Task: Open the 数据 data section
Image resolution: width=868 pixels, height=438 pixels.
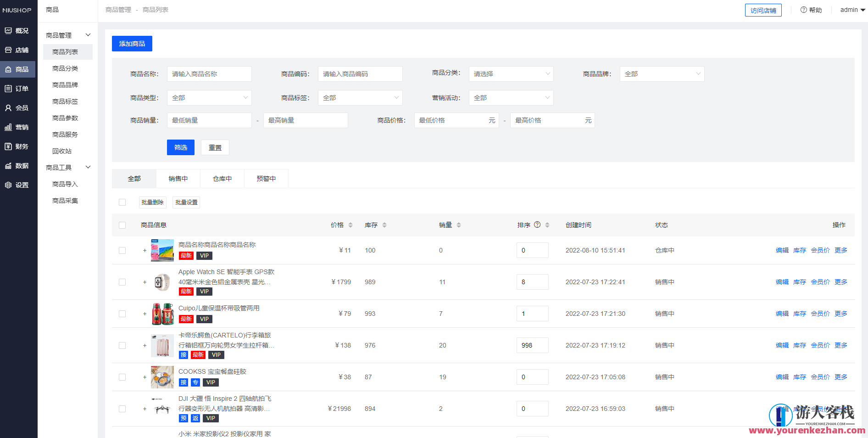Action: coord(18,165)
